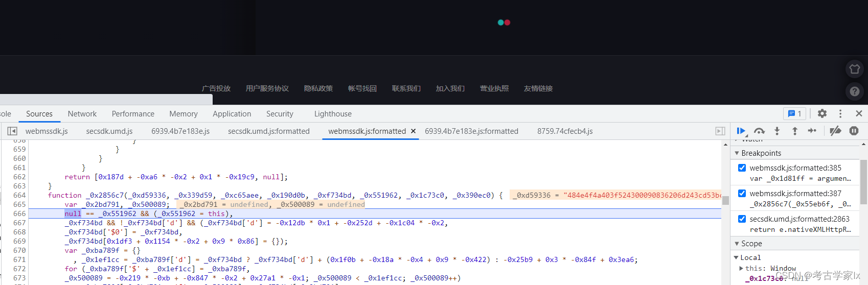This screenshot has width=868, height=285.
Task: Click line number 666 in gutter
Action: pos(19,213)
